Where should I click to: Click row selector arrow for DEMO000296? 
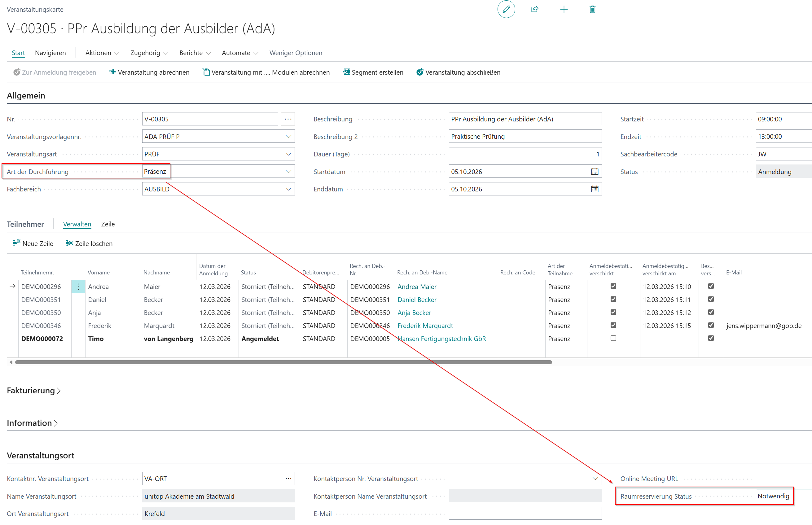click(x=13, y=287)
